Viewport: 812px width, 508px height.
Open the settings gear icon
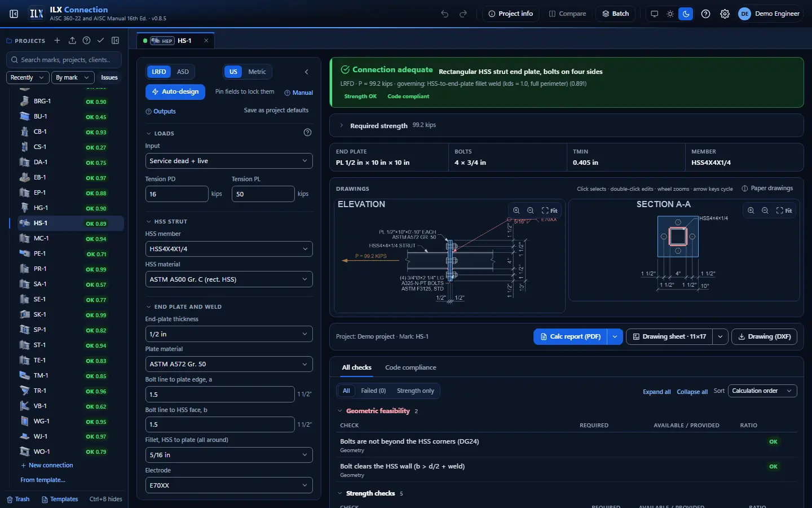(x=725, y=14)
